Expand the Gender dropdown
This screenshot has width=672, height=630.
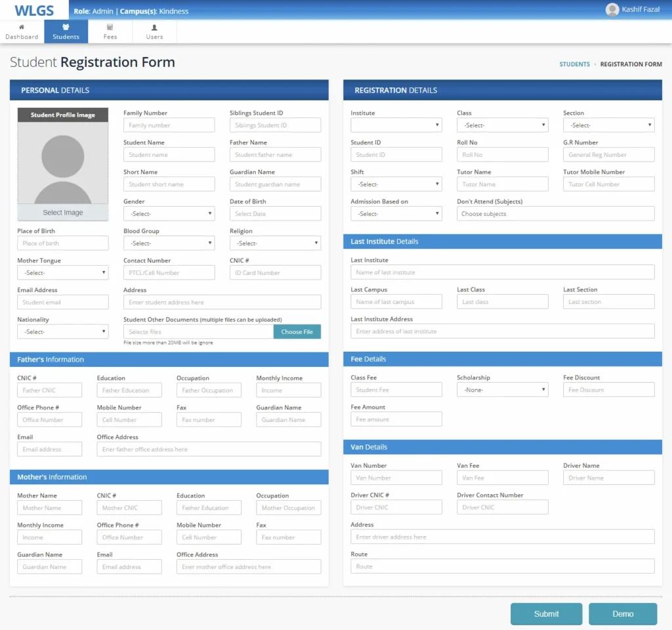pos(169,214)
